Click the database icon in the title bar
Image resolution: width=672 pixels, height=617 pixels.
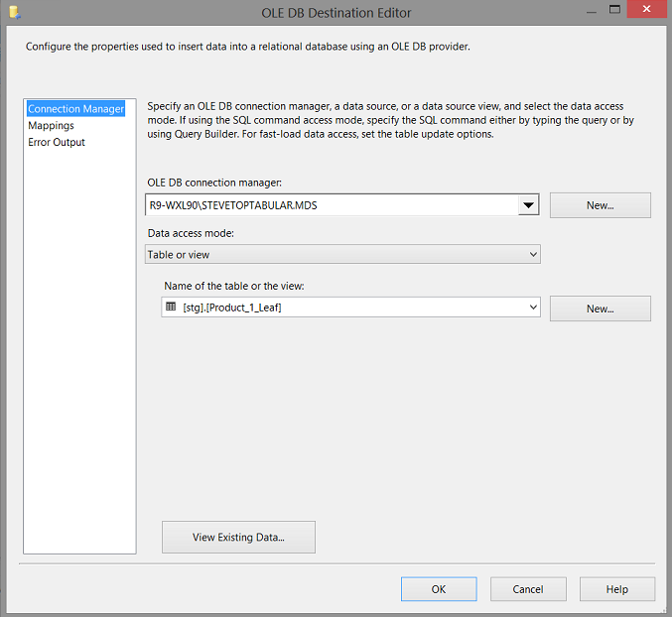(13, 13)
